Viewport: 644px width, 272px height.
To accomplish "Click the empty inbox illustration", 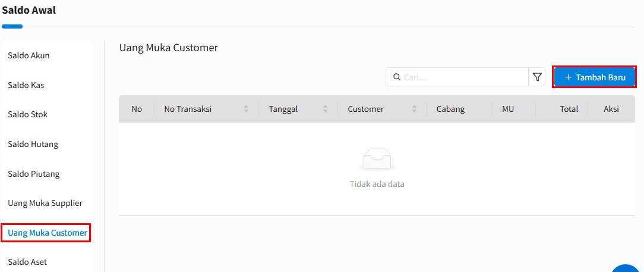I will point(377,160).
